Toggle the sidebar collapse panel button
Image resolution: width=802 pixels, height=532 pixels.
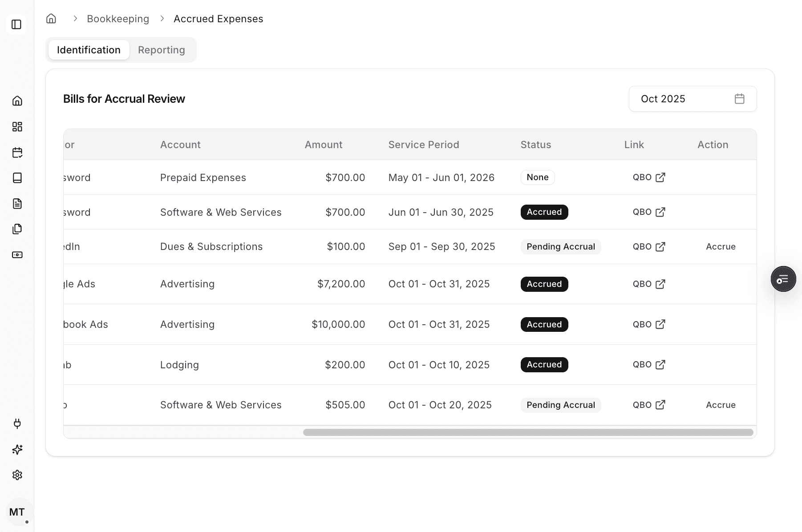point(16,24)
